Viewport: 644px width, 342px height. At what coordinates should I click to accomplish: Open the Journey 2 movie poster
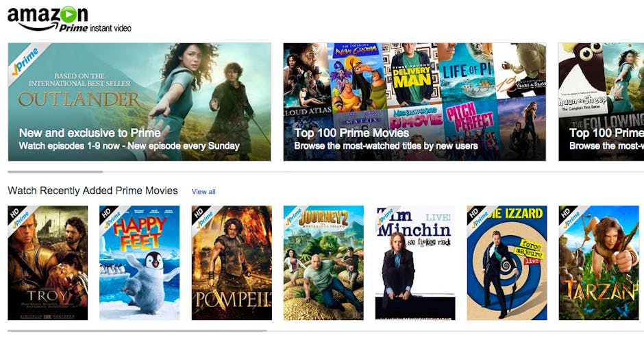(x=323, y=262)
